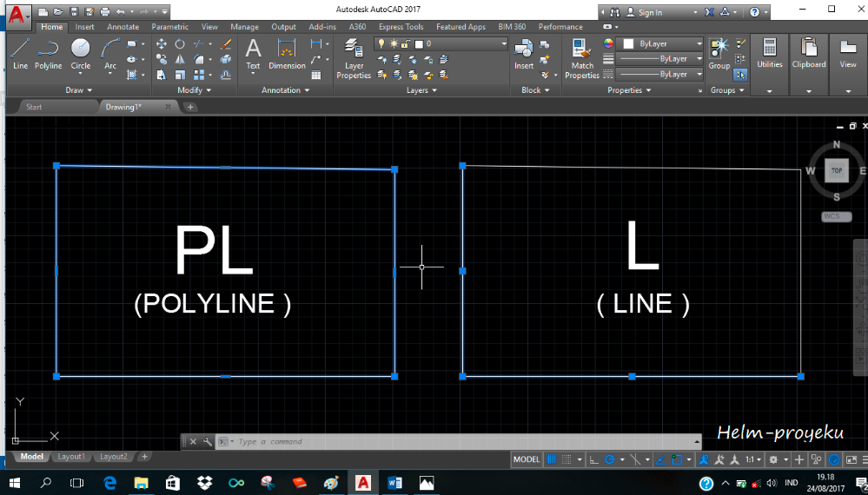Click the Copy tool in Modify panel
Viewport: 868px width, 495px height.
tap(162, 59)
